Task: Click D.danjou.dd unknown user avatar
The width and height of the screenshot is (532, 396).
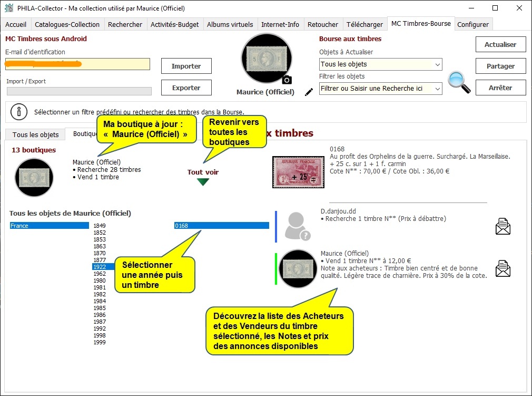Action: 298,226
